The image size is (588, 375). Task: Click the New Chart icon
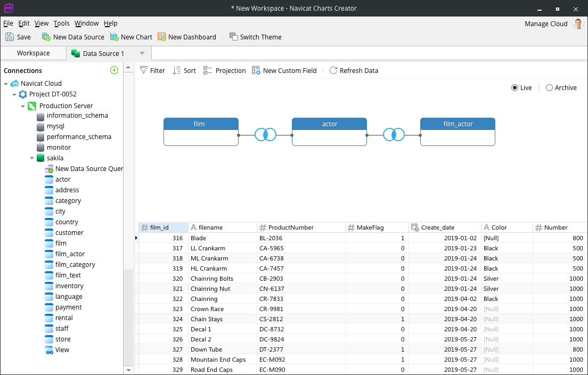coord(114,37)
